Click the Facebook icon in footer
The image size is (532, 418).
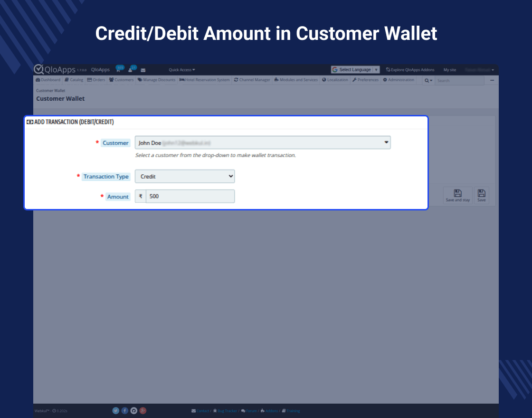coord(125,410)
